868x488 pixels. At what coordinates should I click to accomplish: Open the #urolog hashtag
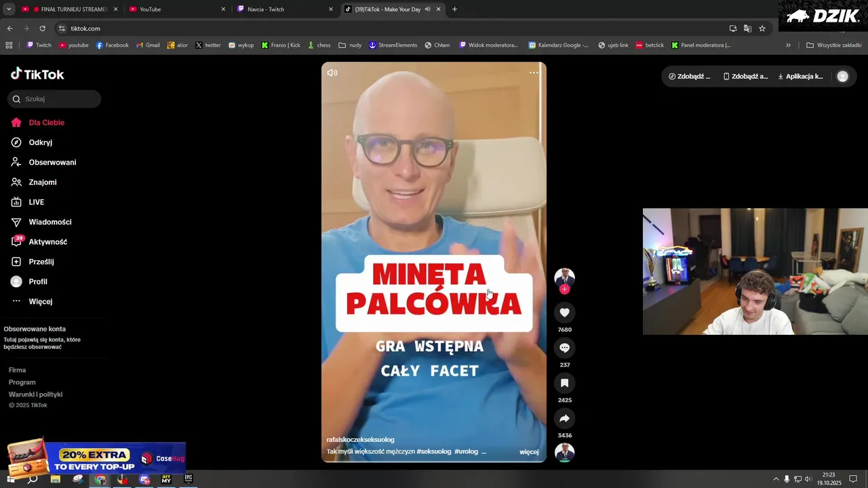466,451
